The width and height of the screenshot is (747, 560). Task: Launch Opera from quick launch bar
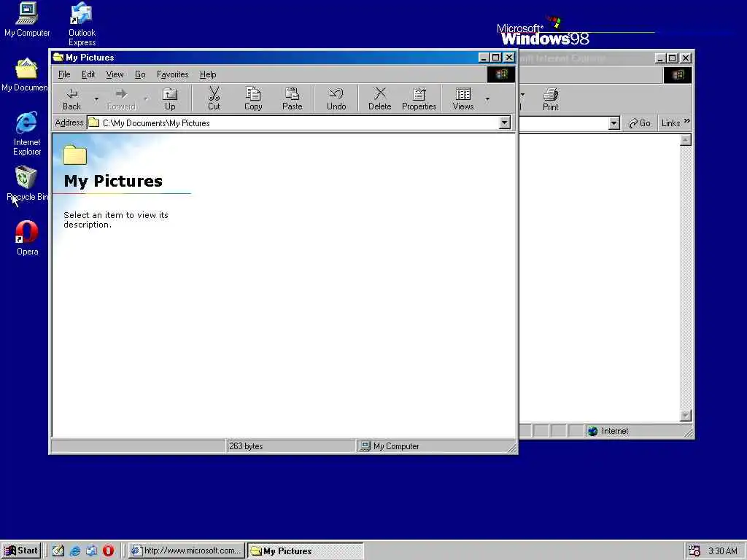[x=109, y=551]
